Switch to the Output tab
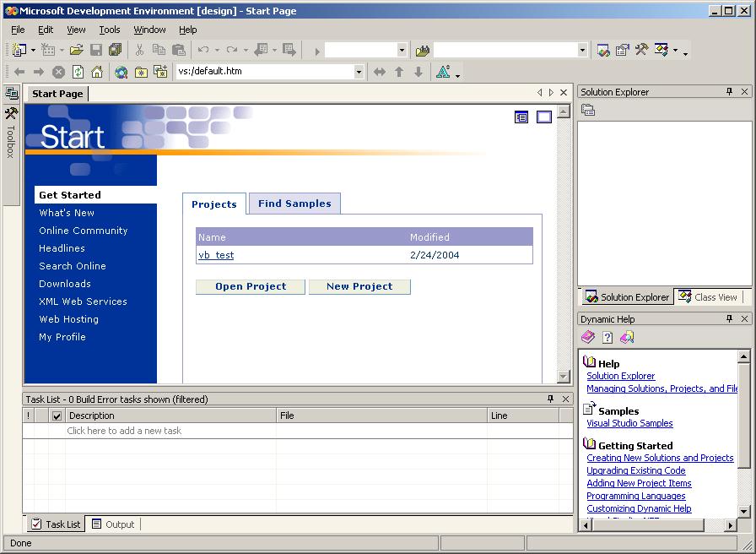Viewport: 756px width, 554px height. coord(113,524)
